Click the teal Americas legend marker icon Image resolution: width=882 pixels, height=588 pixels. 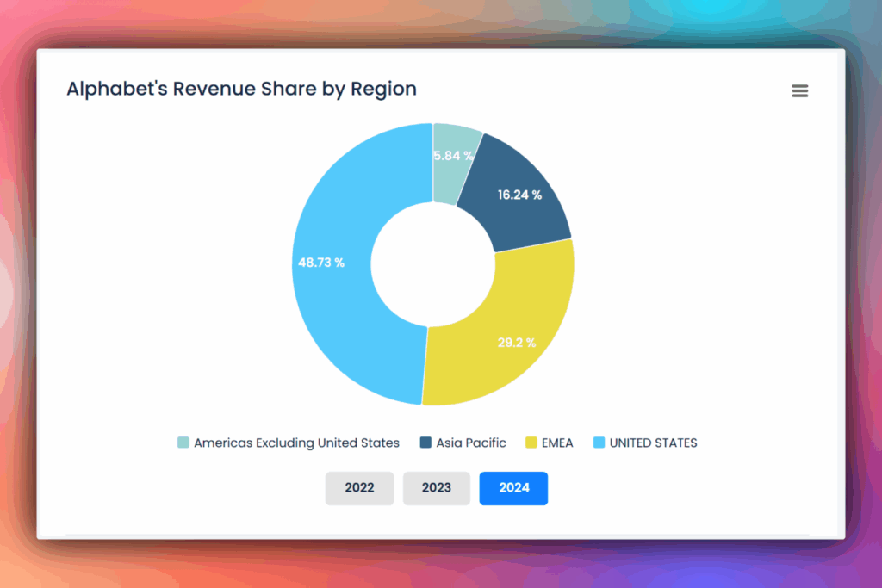[x=182, y=442]
